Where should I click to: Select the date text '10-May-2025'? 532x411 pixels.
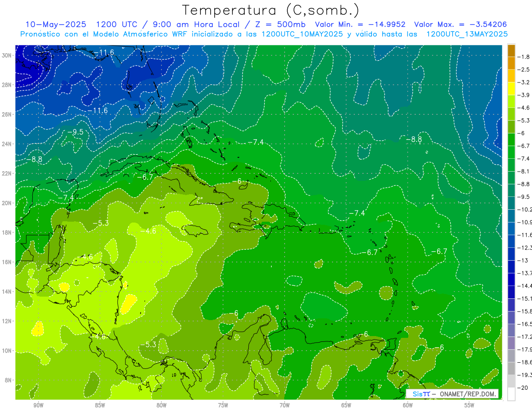pos(55,24)
